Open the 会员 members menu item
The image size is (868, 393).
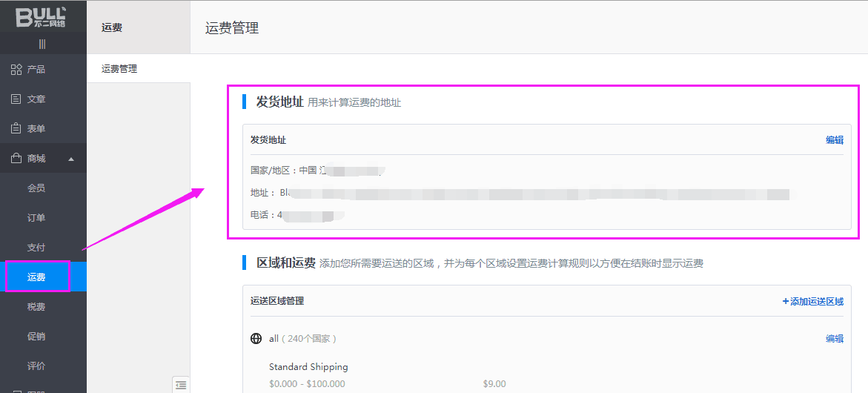coord(36,188)
